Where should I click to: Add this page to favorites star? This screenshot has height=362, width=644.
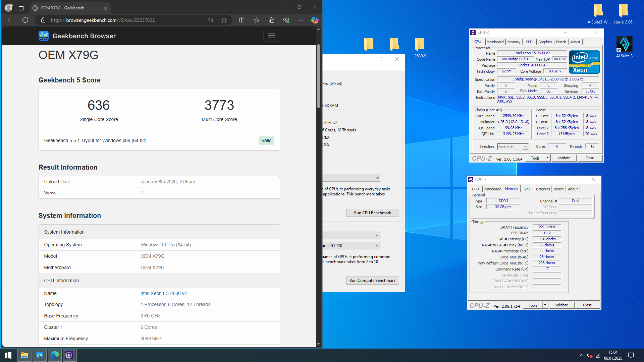click(x=224, y=20)
